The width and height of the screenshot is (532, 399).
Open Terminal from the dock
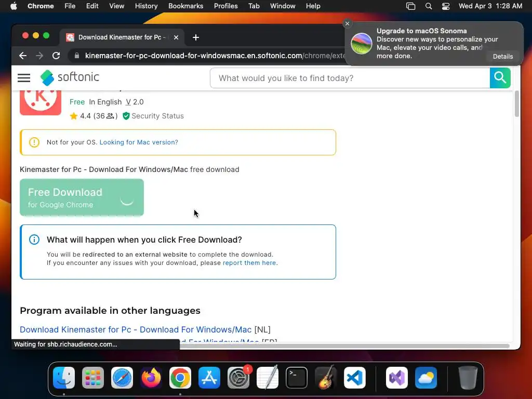click(297, 377)
